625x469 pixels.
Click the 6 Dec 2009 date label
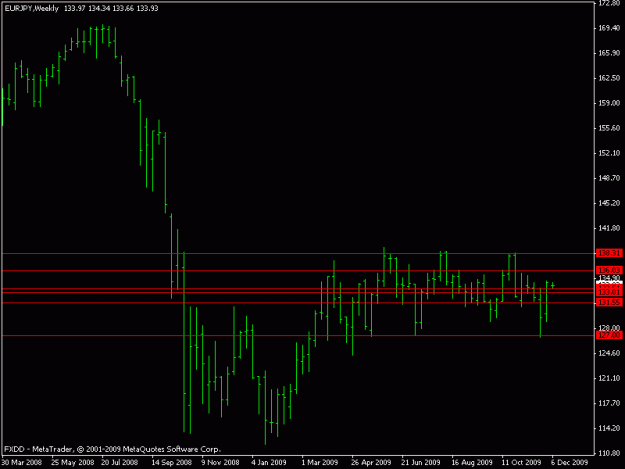click(x=570, y=462)
